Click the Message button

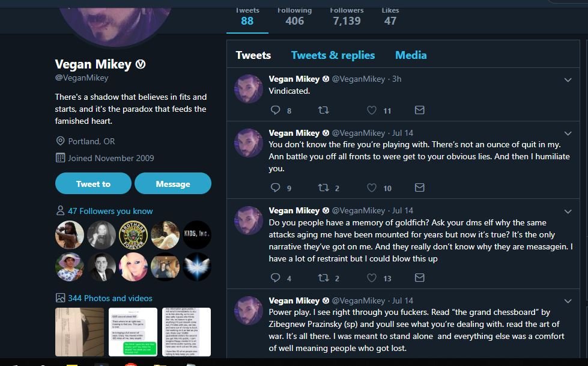pyautogui.click(x=173, y=184)
